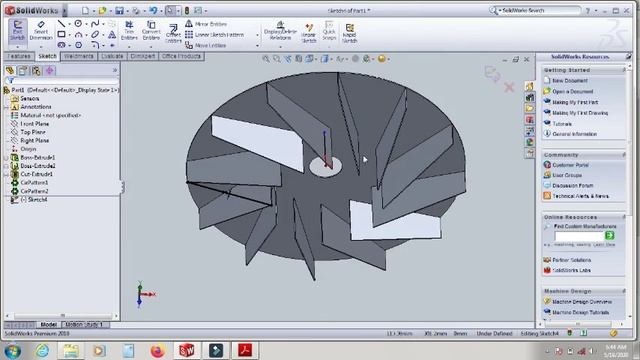640x360 pixels.
Task: Click the Open file icon in title toolbar
Action: (102, 10)
